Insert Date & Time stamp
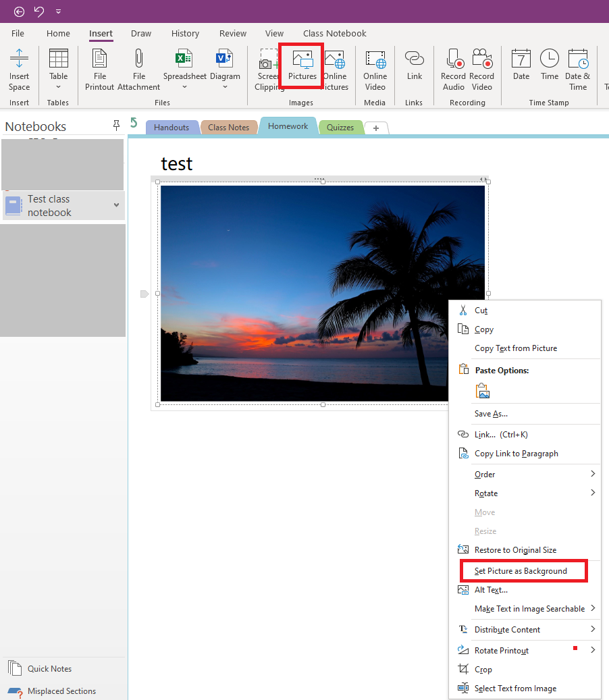This screenshot has width=609, height=700. (578, 70)
